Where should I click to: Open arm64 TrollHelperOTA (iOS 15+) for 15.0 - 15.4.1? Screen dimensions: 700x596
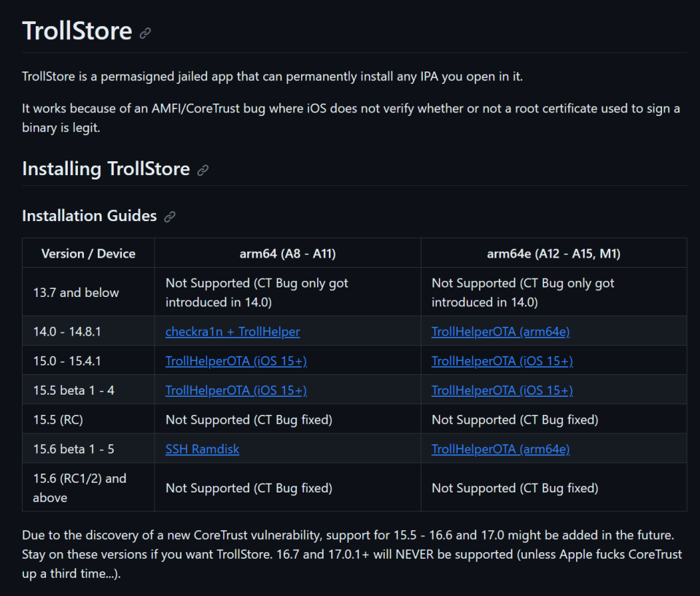236,361
